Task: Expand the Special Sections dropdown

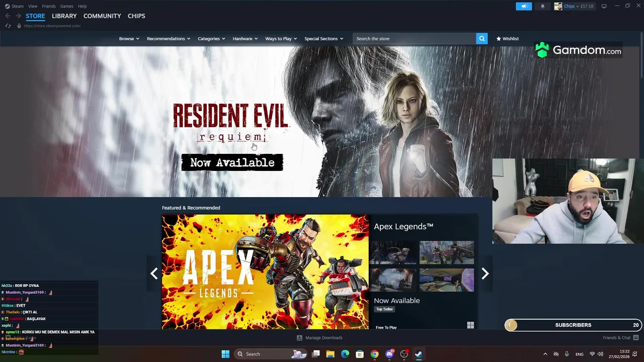Action: point(324,39)
